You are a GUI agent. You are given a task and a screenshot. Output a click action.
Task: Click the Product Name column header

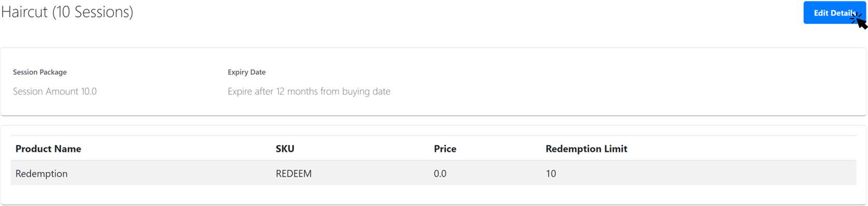point(48,149)
